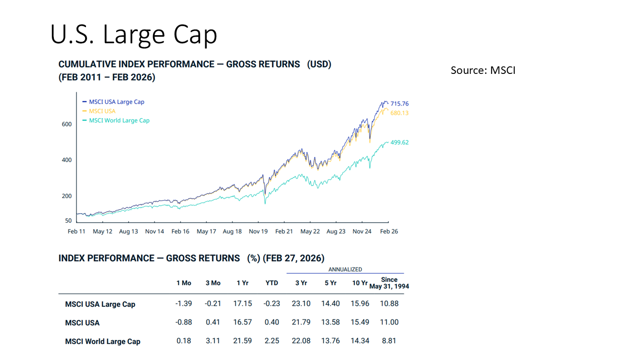Click the "YTD" column header
644x362 pixels.
(272, 283)
